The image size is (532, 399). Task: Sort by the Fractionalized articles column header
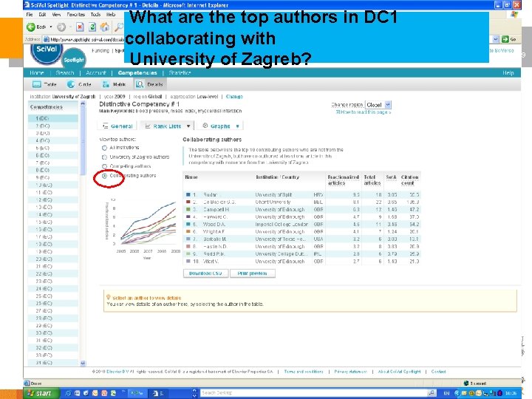point(343,180)
